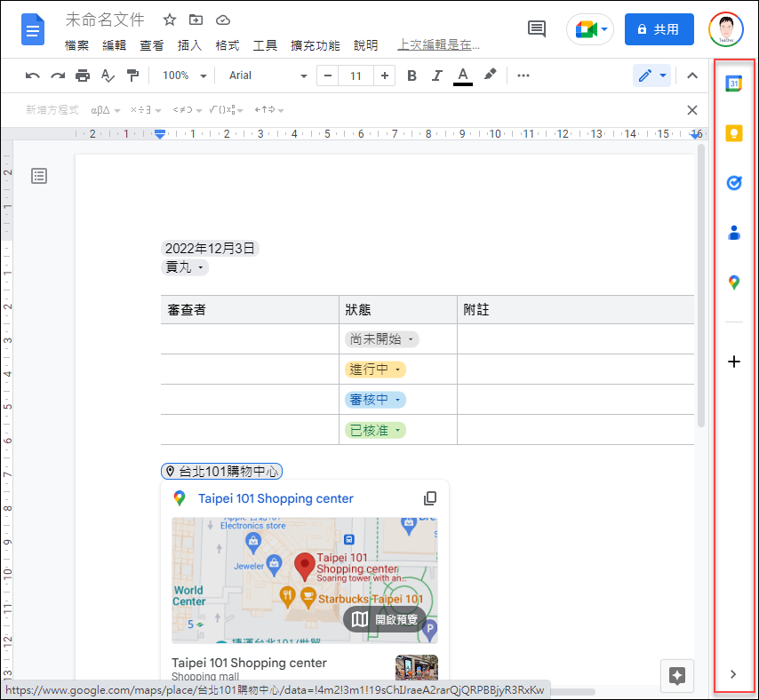This screenshot has width=759, height=700.
Task: Open Google Maps side panel icon
Action: pos(733,282)
